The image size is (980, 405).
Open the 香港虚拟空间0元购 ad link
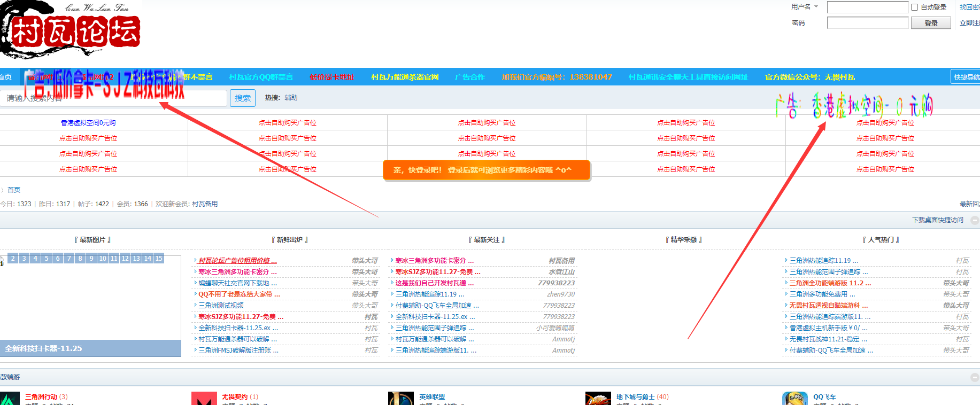[88, 123]
